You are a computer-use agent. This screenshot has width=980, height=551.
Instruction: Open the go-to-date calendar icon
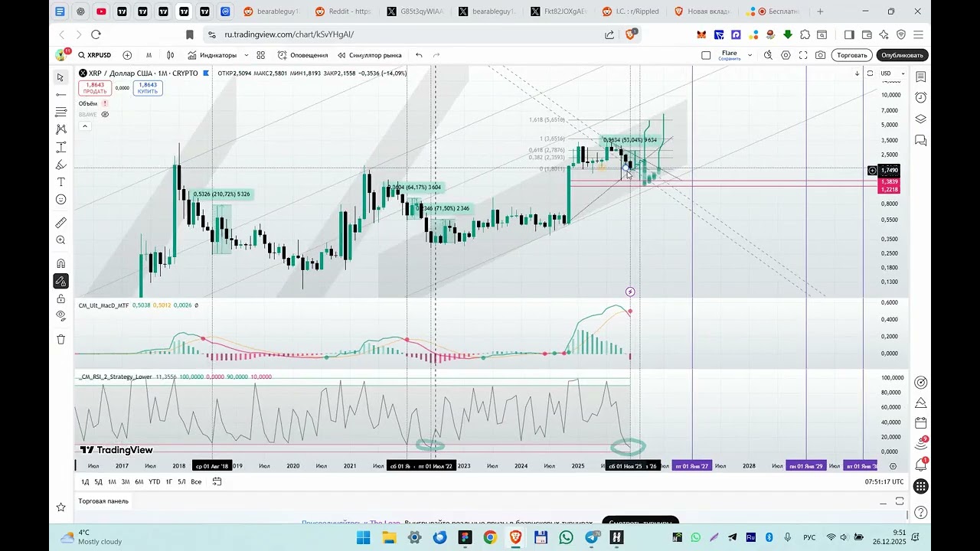click(x=217, y=481)
